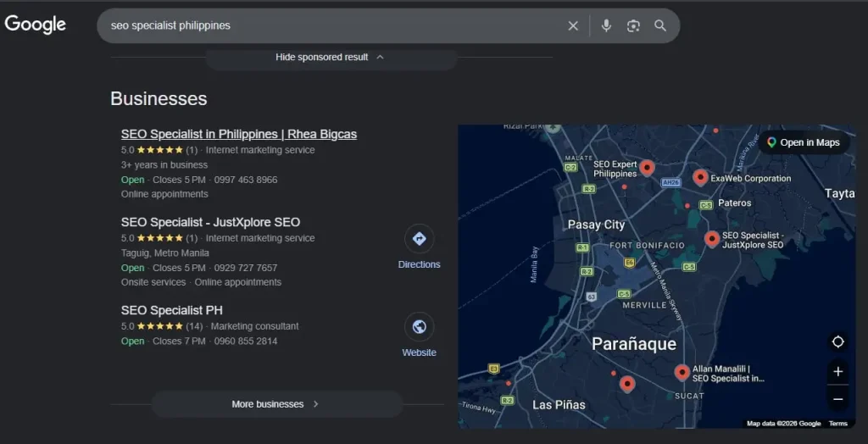This screenshot has height=444, width=868.
Task: Click the Allan Manalili map pin
Action: [x=682, y=372]
